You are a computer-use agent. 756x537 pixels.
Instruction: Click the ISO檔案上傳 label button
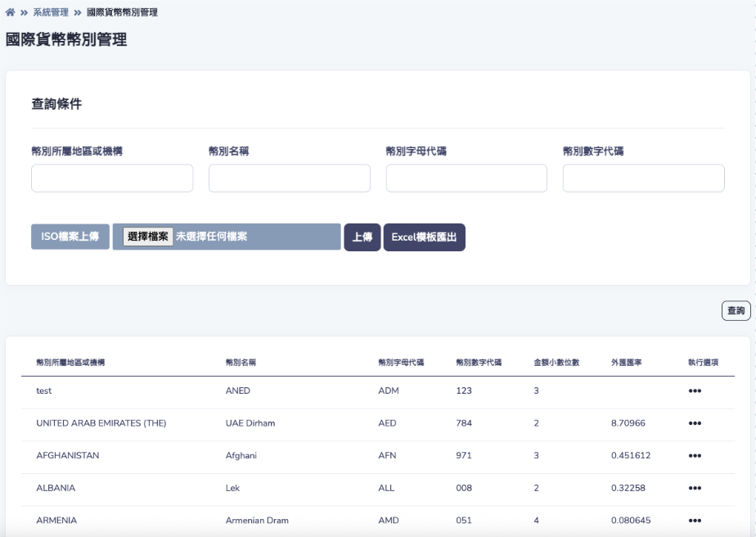coord(70,237)
